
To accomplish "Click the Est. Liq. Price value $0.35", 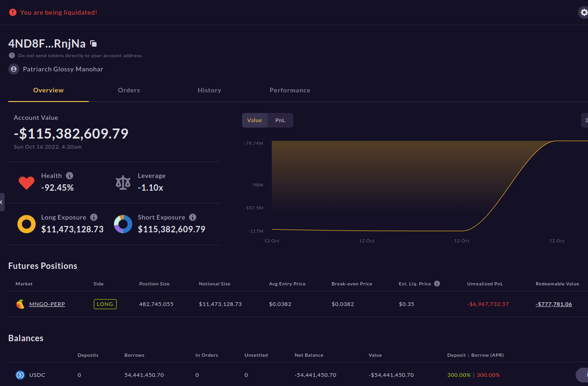I will pyautogui.click(x=406, y=304).
